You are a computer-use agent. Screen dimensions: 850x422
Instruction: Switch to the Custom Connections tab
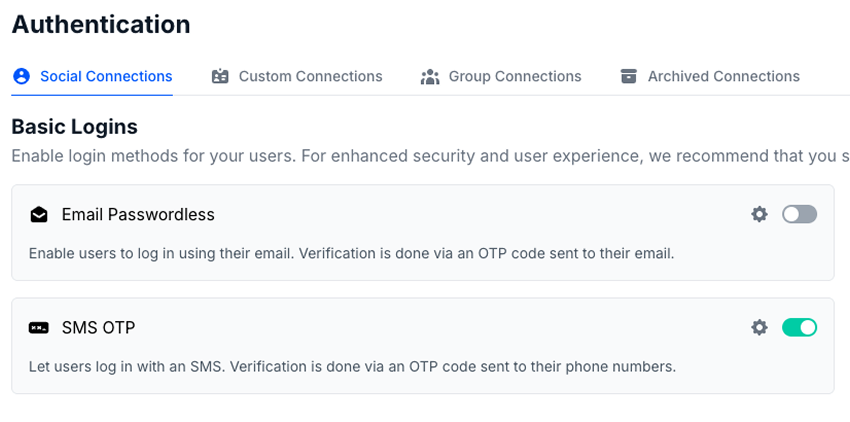pyautogui.click(x=310, y=76)
